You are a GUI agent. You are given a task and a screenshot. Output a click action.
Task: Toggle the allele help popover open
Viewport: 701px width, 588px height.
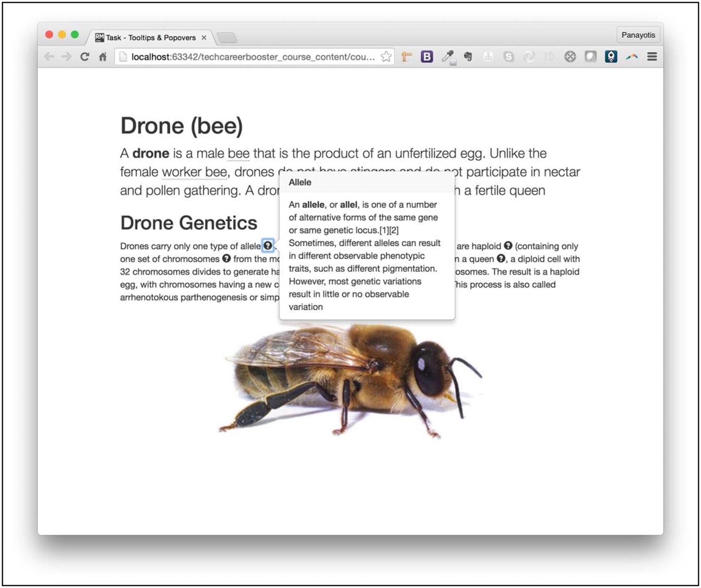pyautogui.click(x=268, y=246)
